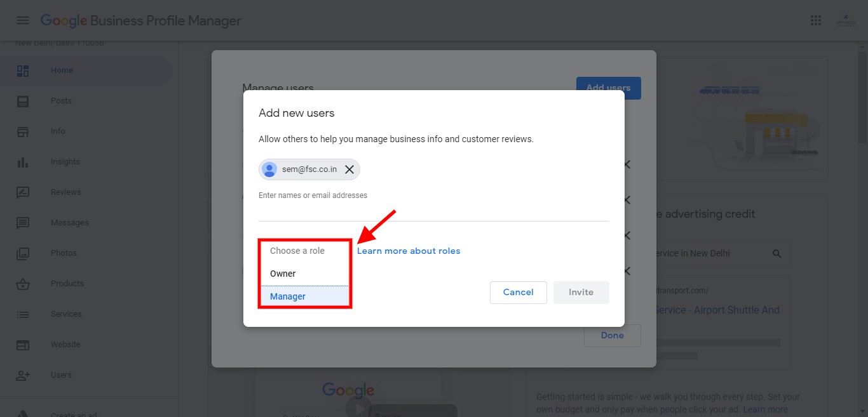This screenshot has width=868, height=417.
Task: Click the names or email input field
Action: pos(433,209)
